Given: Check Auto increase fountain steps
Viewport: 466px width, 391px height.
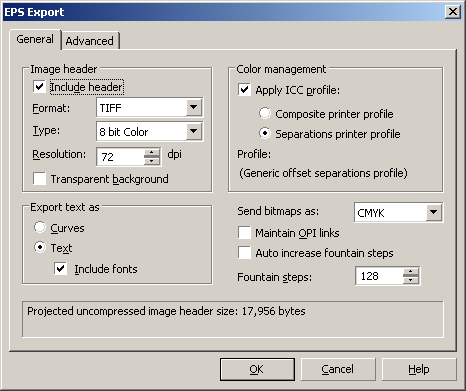Looking at the screenshot, I should 244,253.
